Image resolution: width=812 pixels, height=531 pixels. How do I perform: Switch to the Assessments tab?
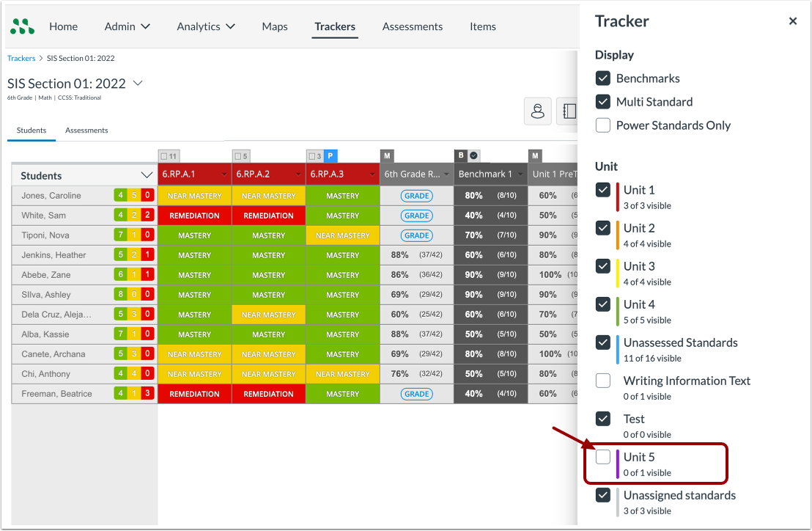point(86,130)
